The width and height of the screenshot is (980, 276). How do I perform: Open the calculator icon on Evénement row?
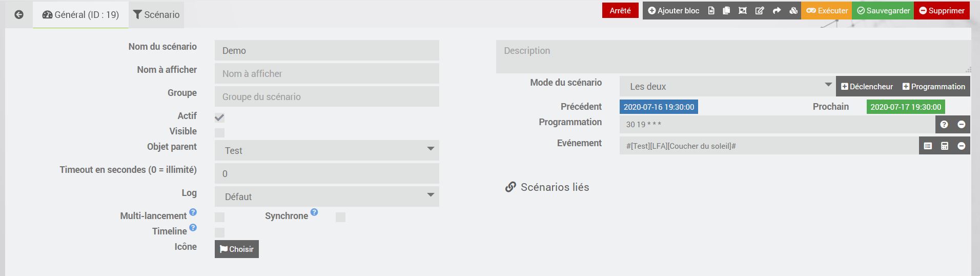pos(944,146)
